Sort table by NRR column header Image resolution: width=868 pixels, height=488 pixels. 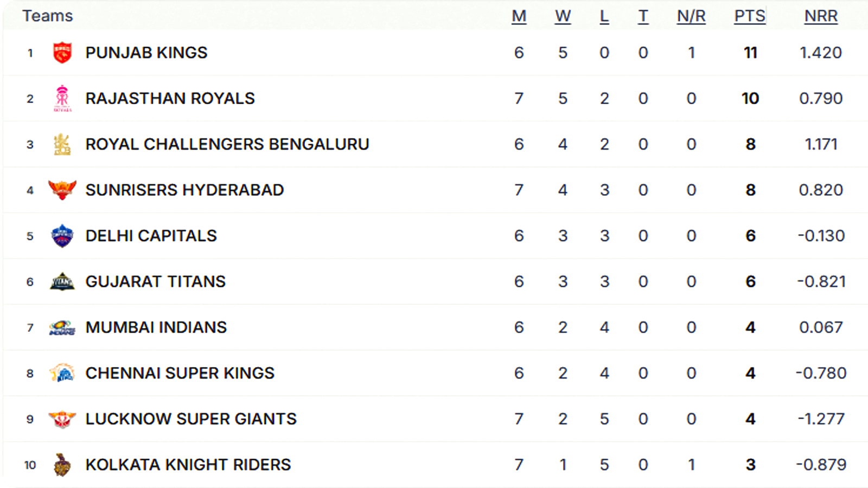pos(821,16)
